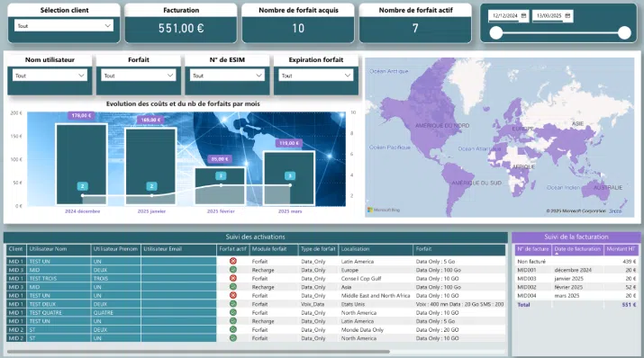Image resolution: width=644 pixels, height=358 pixels.
Task: Select the MID003 invoice row
Action: [576, 279]
